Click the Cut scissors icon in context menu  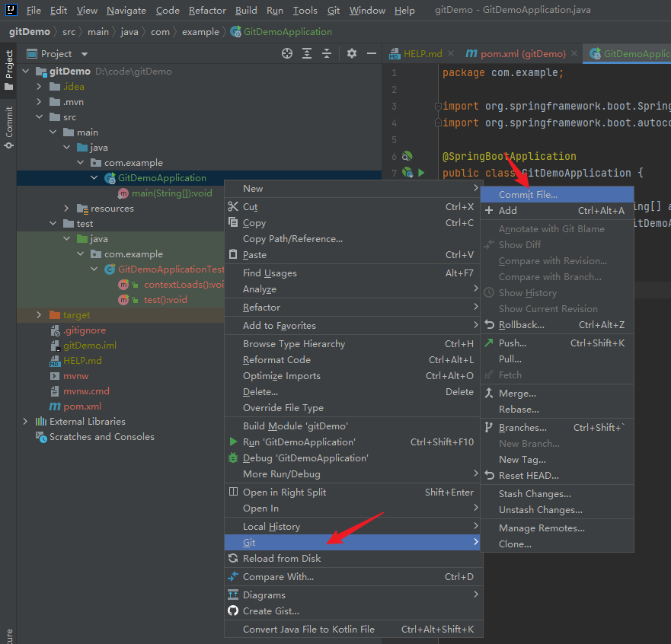[x=233, y=206]
